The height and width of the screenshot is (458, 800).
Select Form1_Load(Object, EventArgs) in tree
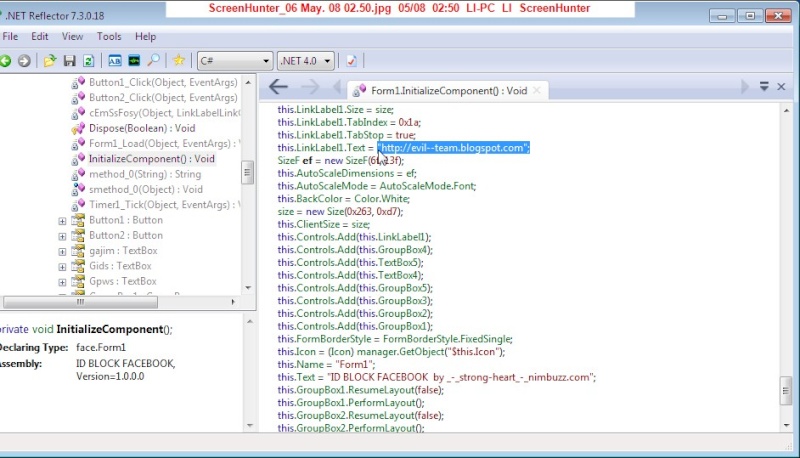[164, 143]
